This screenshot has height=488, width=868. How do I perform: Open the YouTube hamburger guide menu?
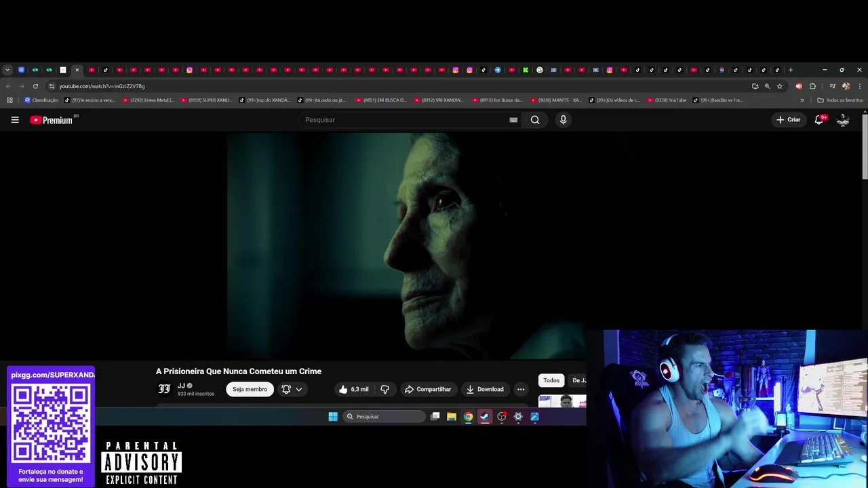click(15, 120)
